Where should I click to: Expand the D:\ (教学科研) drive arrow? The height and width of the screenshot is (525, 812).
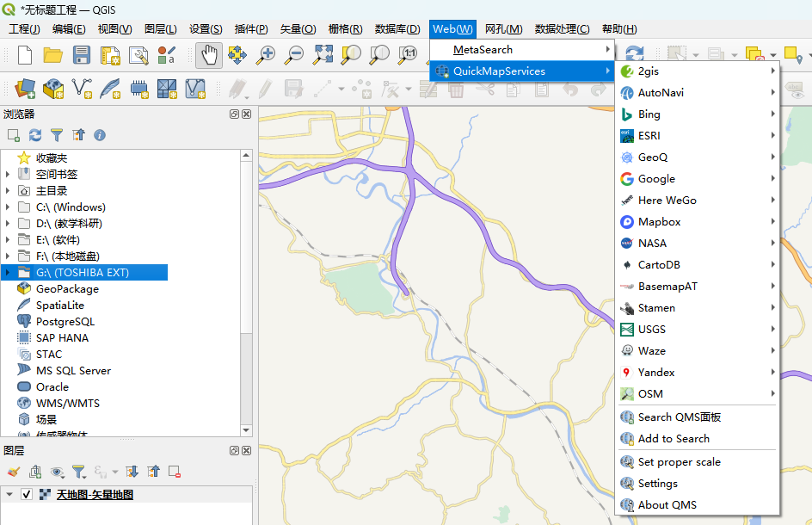7,224
